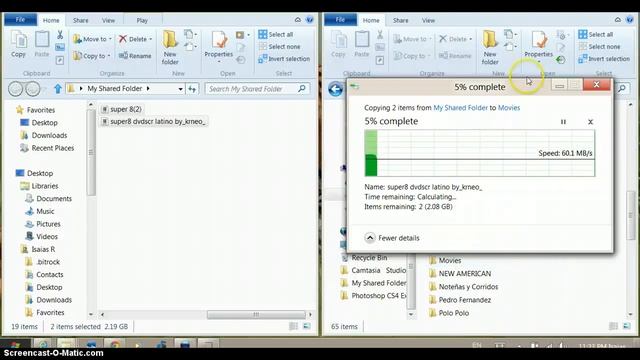Viewport: 640px width, 360px height.
Task: Click Rename in left window ribbon
Action: 135,56
